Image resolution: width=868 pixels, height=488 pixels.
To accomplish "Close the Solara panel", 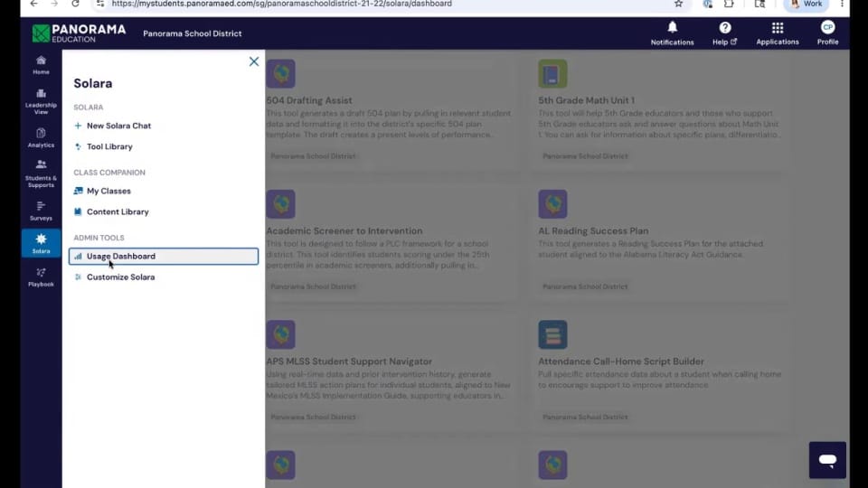I will (x=253, y=61).
